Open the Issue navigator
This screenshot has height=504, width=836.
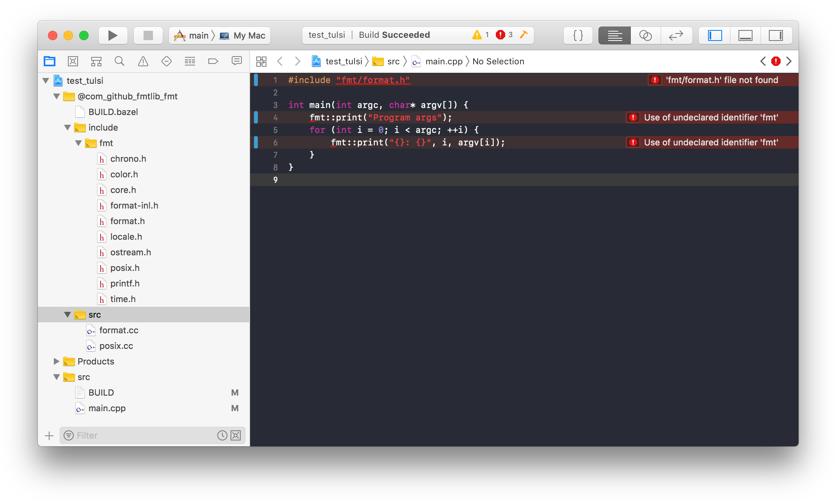[x=143, y=61]
